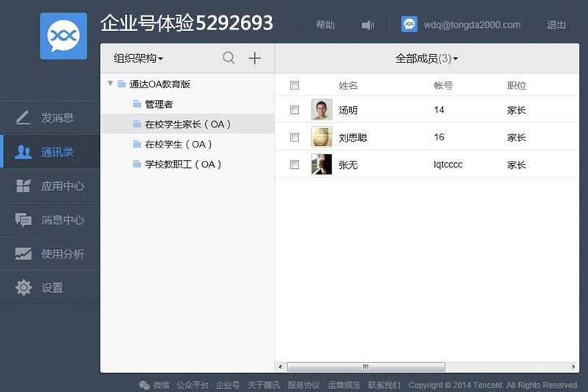Click the blue app logo in top-left
The image size is (588, 392).
63,36
